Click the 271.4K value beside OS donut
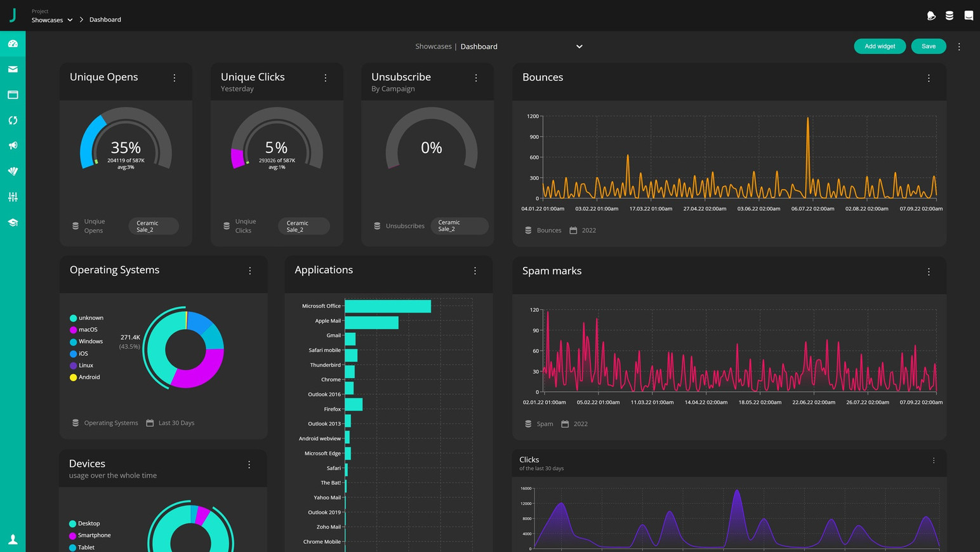Screen dimensions: 980x552 tap(130, 337)
